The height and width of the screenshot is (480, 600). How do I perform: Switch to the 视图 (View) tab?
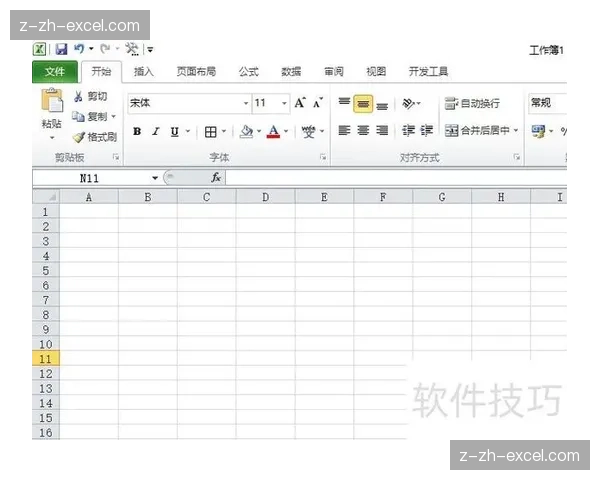point(376,72)
